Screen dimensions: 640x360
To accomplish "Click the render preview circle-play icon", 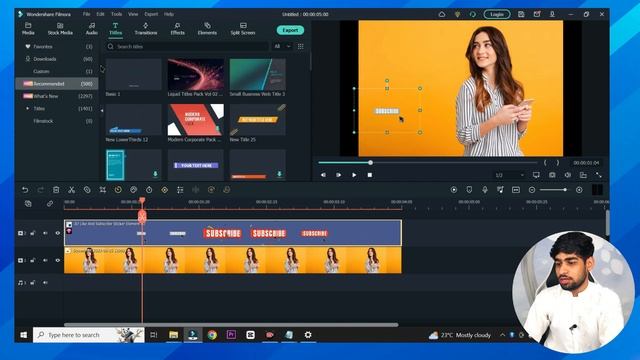I will tap(454, 190).
